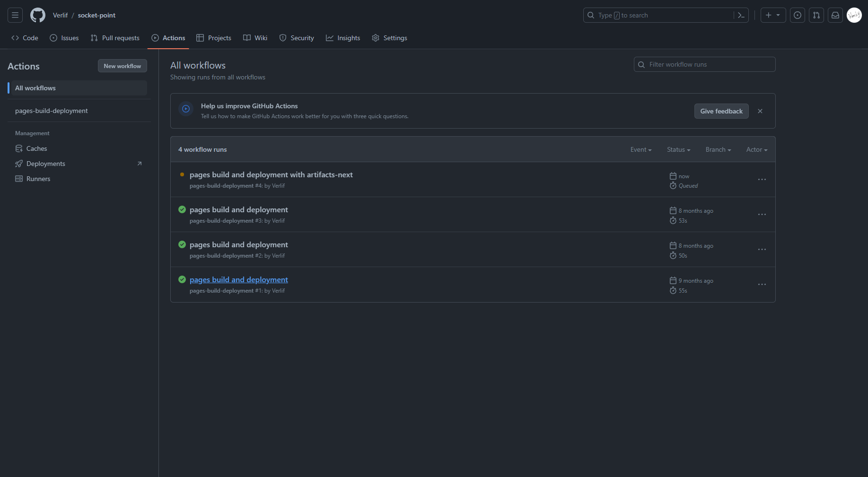This screenshot has height=477, width=868.
Task: Click the user avatar profile picture
Action: [854, 15]
